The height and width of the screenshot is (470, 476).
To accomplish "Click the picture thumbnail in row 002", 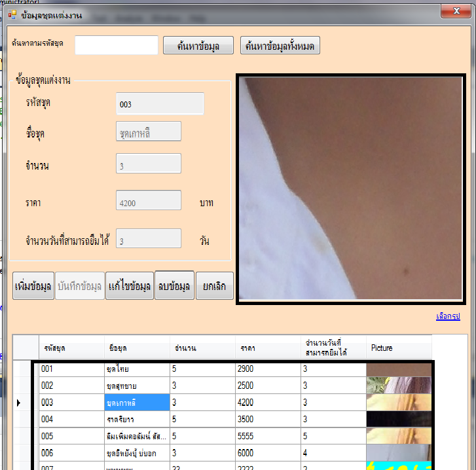I will click(399, 386).
